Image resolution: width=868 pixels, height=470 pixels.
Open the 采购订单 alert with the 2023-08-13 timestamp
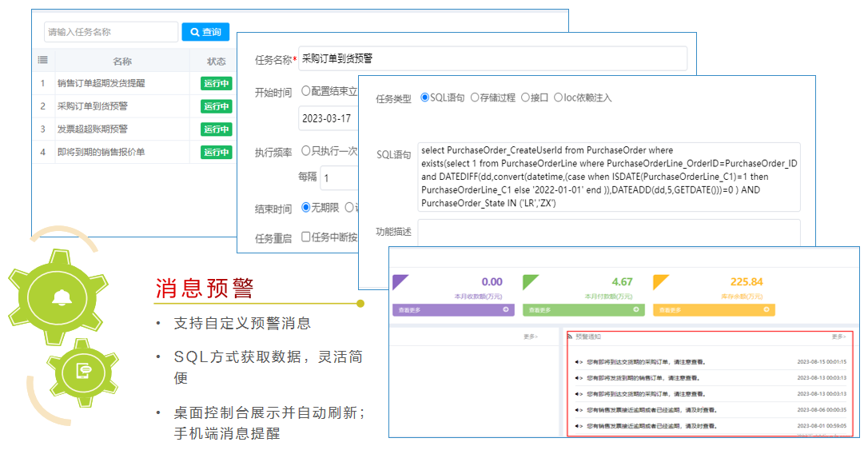click(x=646, y=394)
